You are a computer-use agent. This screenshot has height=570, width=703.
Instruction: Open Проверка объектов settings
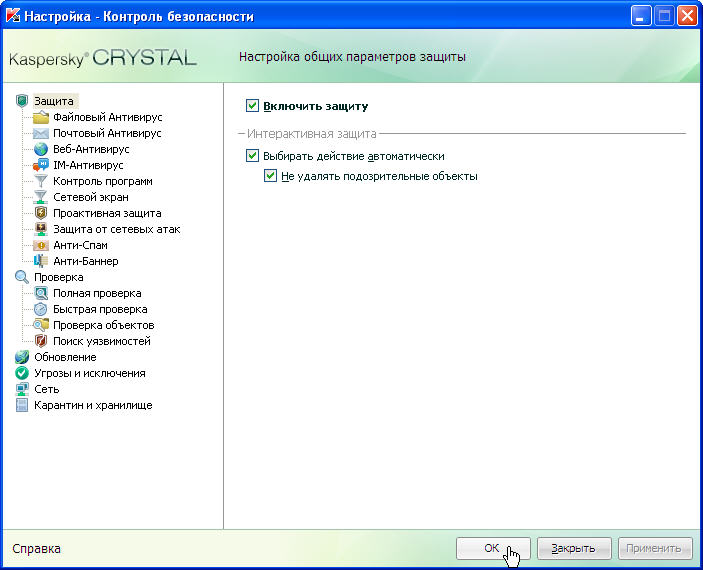coord(104,325)
